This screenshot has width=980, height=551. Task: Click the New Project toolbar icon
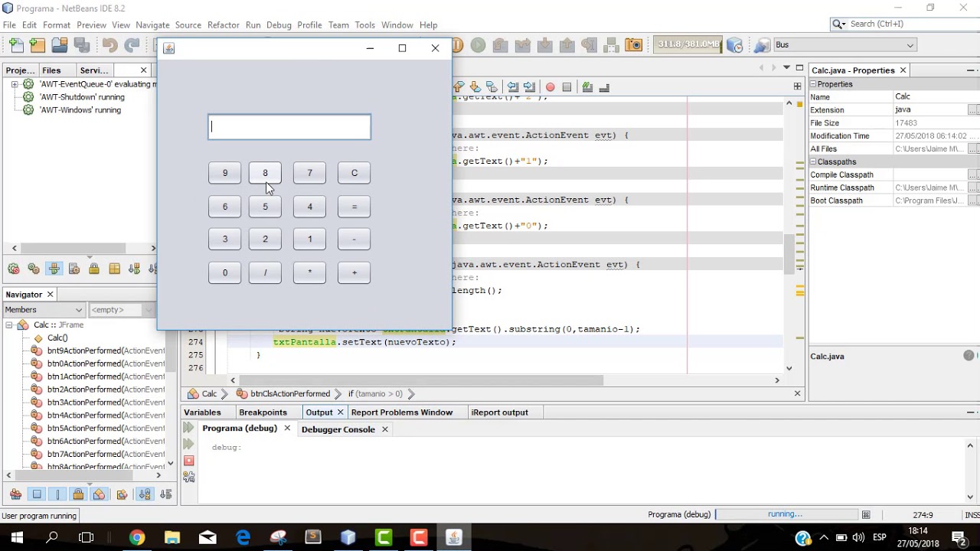37,45
